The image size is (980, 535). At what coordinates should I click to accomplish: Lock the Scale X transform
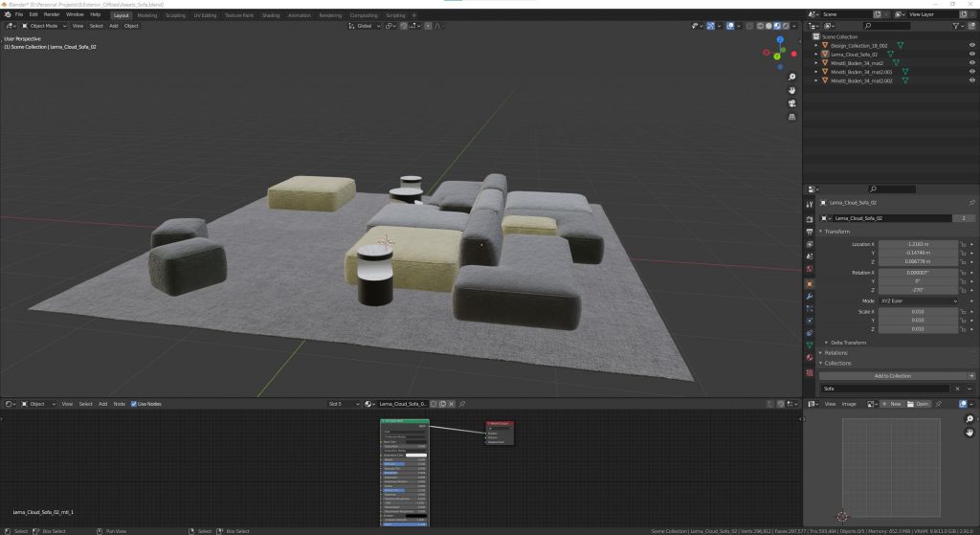[x=963, y=311]
